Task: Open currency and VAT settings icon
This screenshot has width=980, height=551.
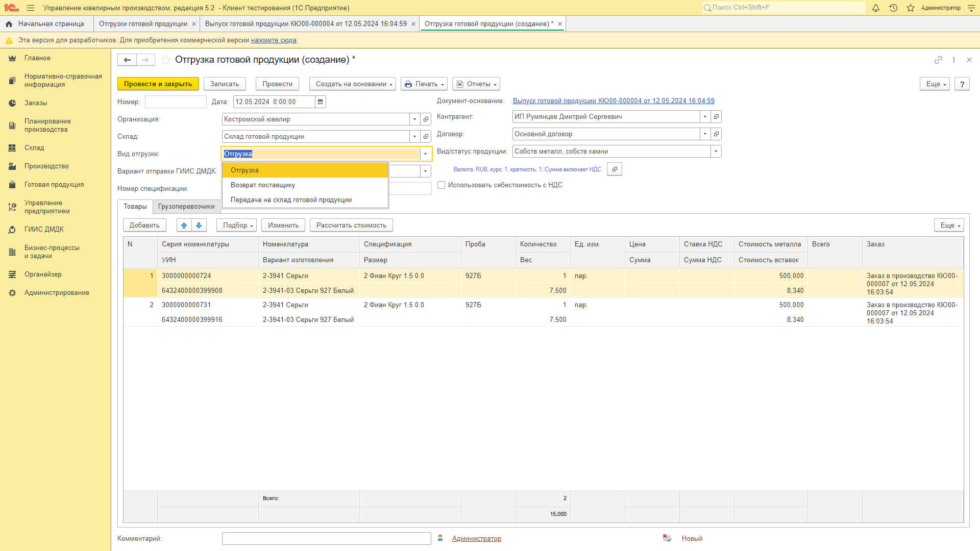Action: click(x=615, y=169)
